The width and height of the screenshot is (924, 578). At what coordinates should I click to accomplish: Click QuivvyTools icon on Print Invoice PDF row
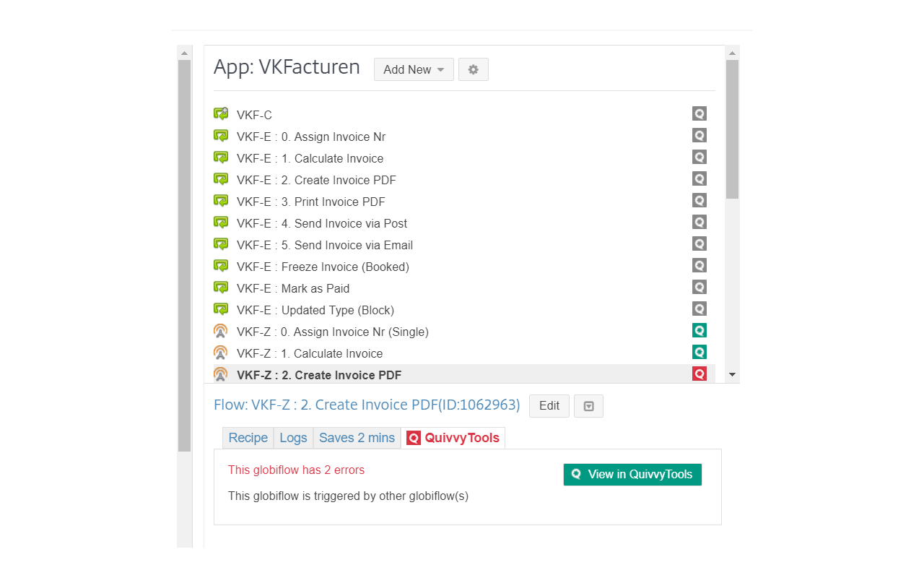pos(699,200)
